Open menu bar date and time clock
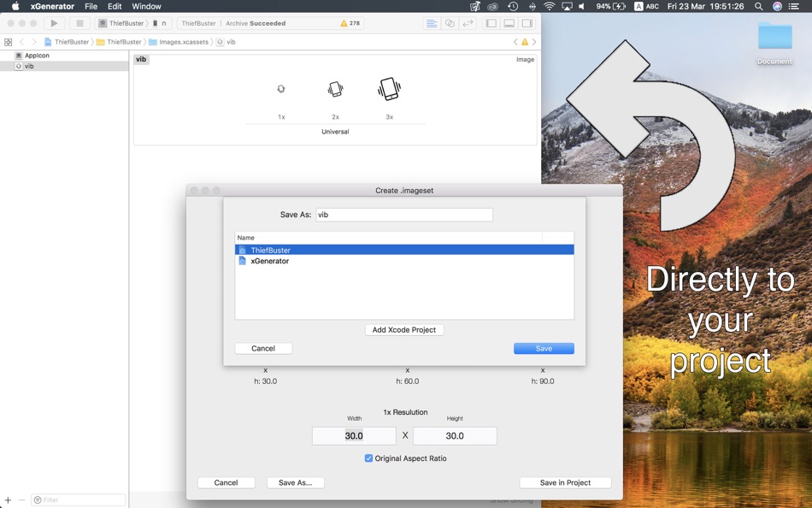This screenshot has width=812, height=508. (705, 6)
